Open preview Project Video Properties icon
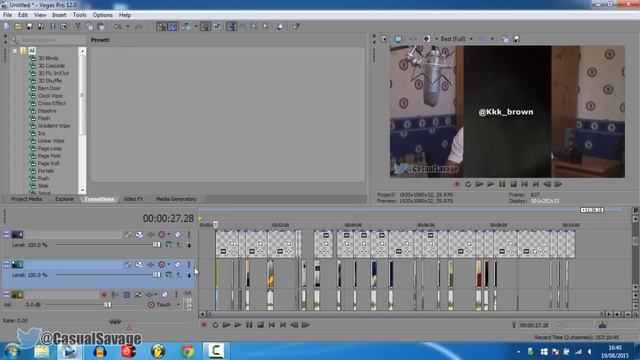The image size is (640, 360). click(384, 39)
